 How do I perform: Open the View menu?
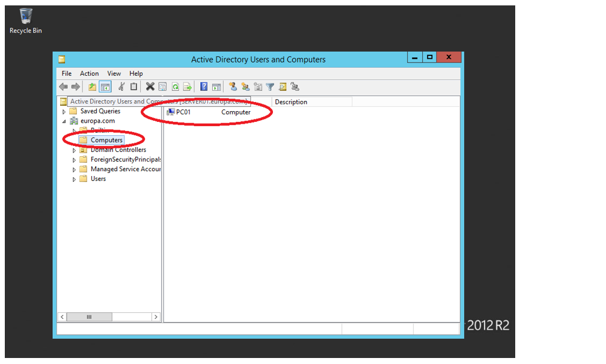114,73
